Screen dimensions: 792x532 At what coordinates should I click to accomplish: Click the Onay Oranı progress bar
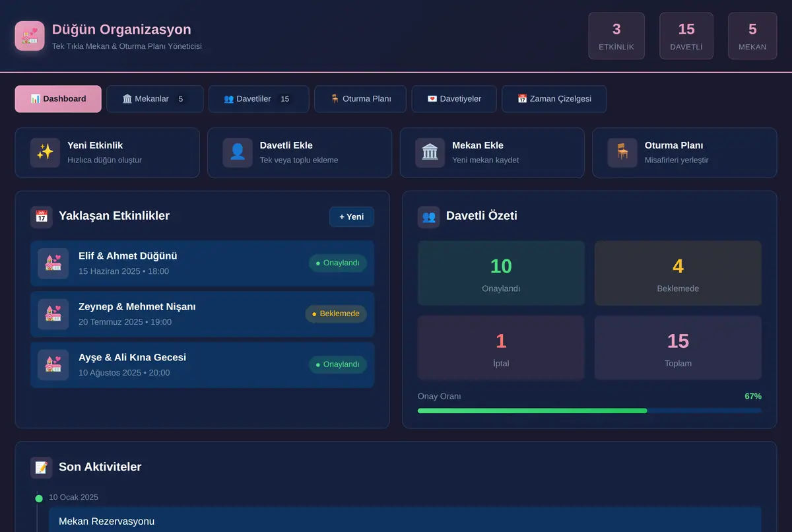click(x=589, y=411)
